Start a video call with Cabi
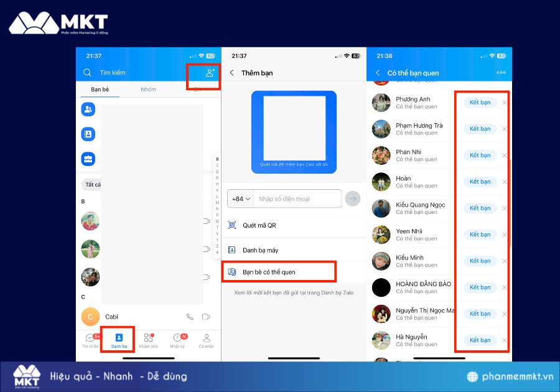Image resolution: width=560 pixels, height=392 pixels. 206,317
